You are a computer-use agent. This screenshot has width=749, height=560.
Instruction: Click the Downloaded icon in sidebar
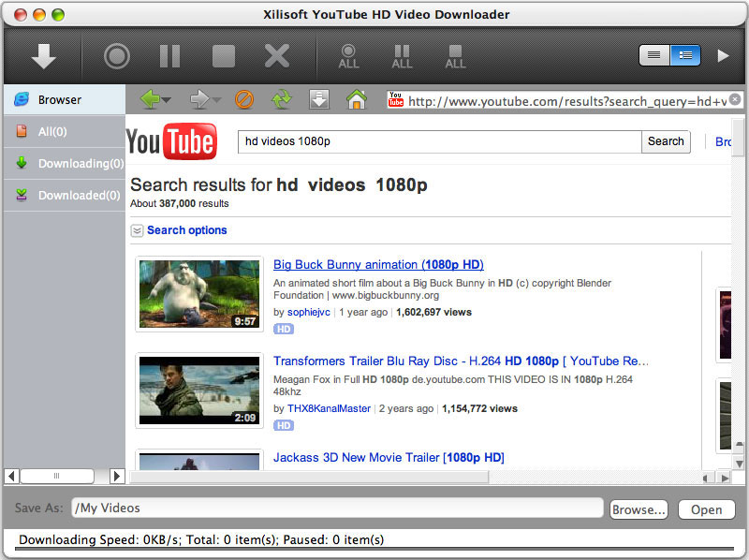pos(22,195)
